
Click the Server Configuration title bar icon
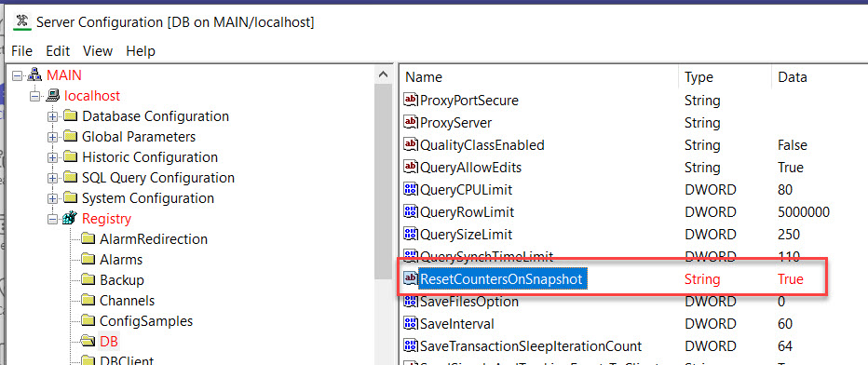[x=22, y=22]
